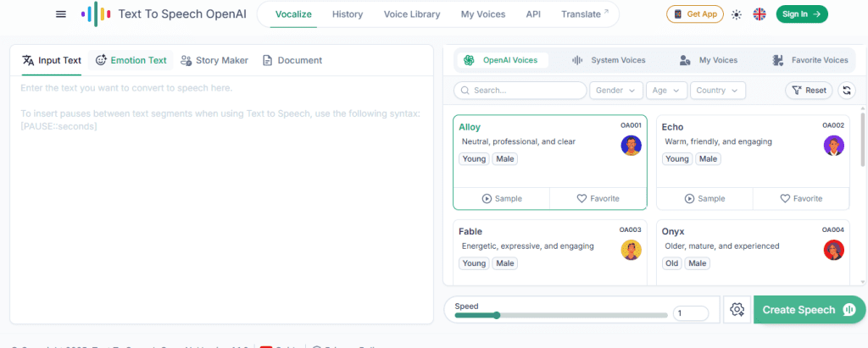Switch to the Document tab
This screenshot has height=348, width=868.
pyautogui.click(x=292, y=60)
